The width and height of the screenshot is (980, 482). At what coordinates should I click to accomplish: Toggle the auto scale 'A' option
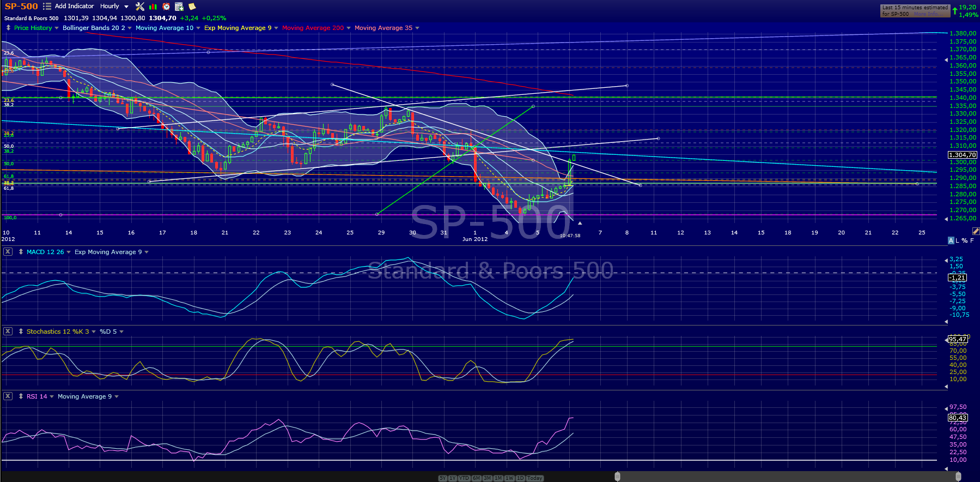coord(951,240)
